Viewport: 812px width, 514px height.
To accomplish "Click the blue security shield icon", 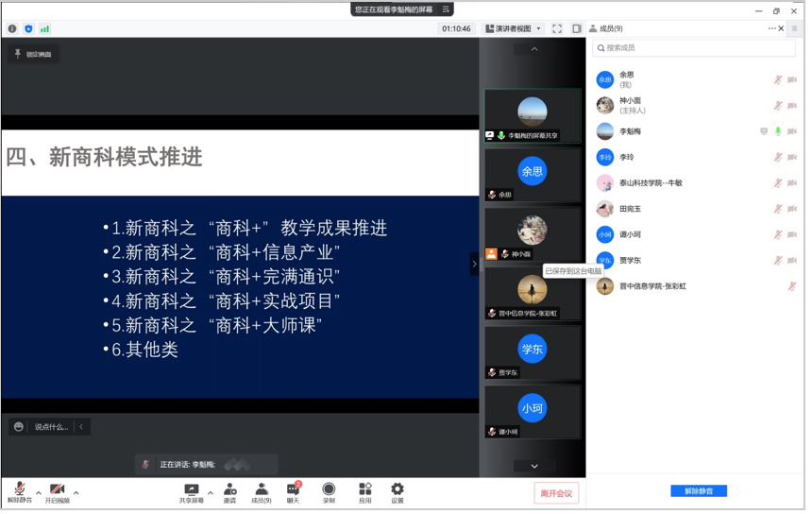I will (x=28, y=29).
